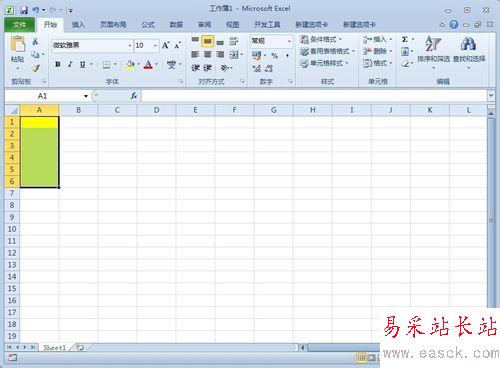Align text left
The height and width of the screenshot is (368, 500).
pyautogui.click(x=195, y=54)
